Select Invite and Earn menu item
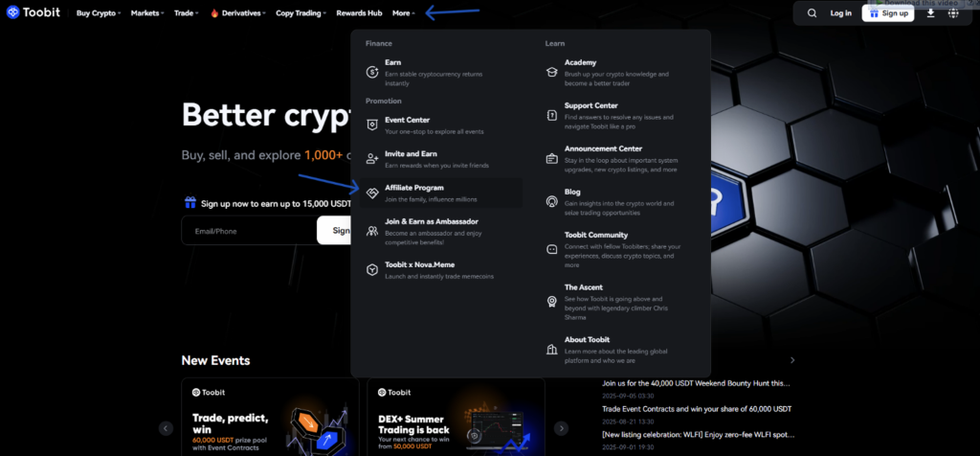The width and height of the screenshot is (980, 456). coord(440,159)
